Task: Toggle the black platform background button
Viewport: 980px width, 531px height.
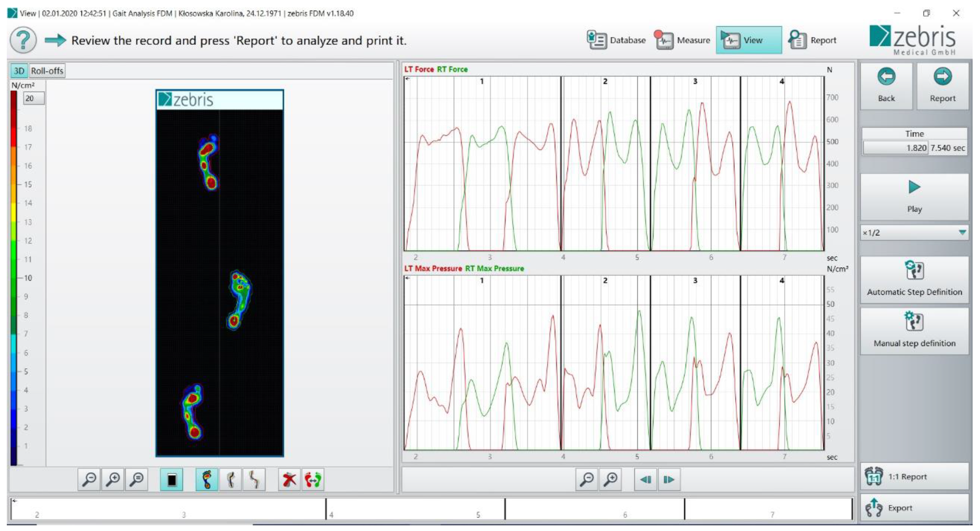Action: point(172,480)
